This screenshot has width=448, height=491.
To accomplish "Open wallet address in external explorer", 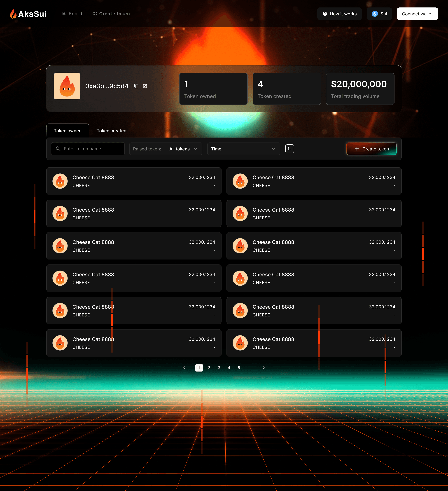I will (145, 86).
